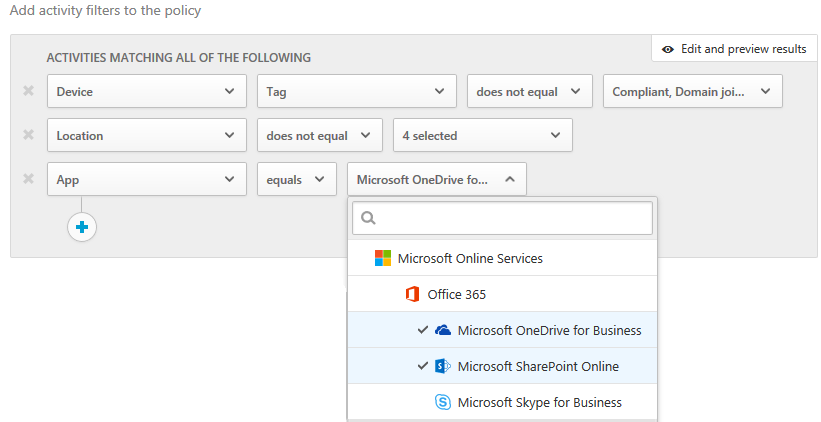The width and height of the screenshot is (821, 422).
Task: Click the app search input field
Action: pos(502,218)
